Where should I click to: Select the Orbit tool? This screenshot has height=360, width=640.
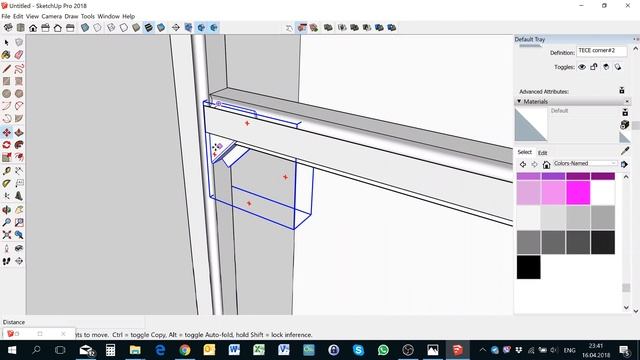point(7,210)
